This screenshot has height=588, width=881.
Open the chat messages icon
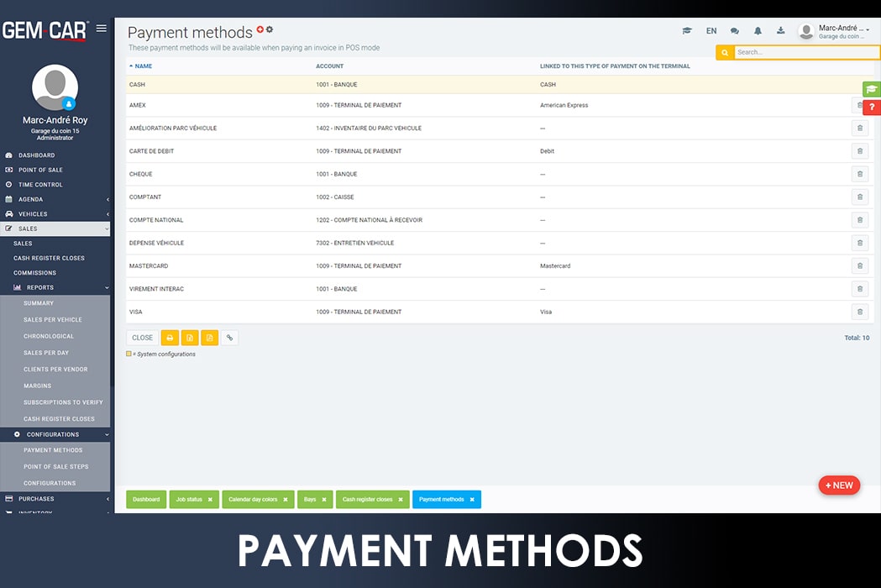(735, 31)
